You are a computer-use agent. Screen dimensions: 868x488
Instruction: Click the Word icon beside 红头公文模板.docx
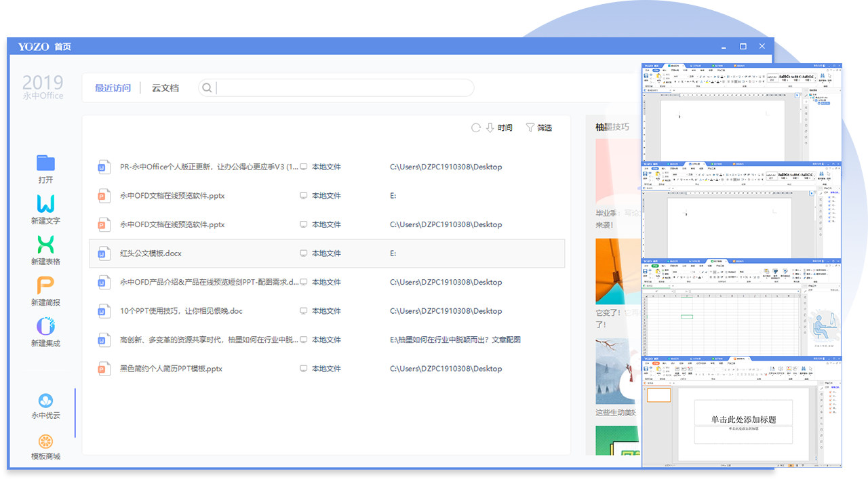point(104,253)
